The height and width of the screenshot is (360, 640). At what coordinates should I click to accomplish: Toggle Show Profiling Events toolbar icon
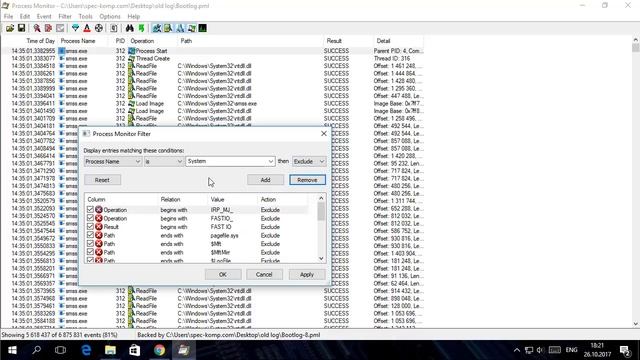pyautogui.click(x=203, y=28)
